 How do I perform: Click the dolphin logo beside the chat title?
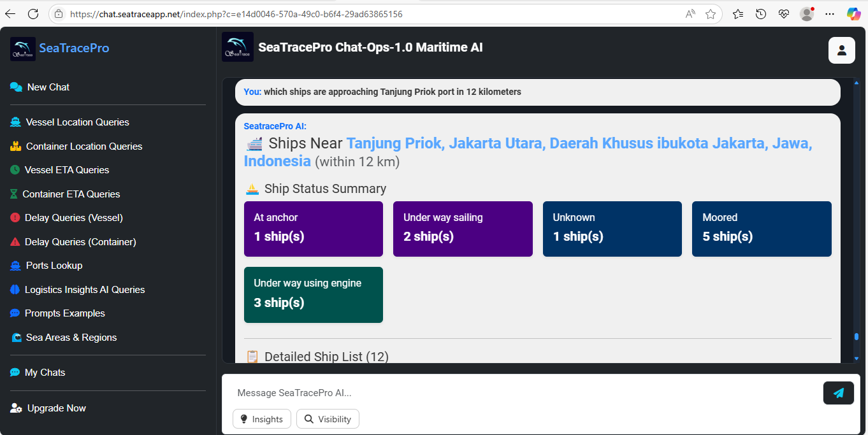pos(238,47)
